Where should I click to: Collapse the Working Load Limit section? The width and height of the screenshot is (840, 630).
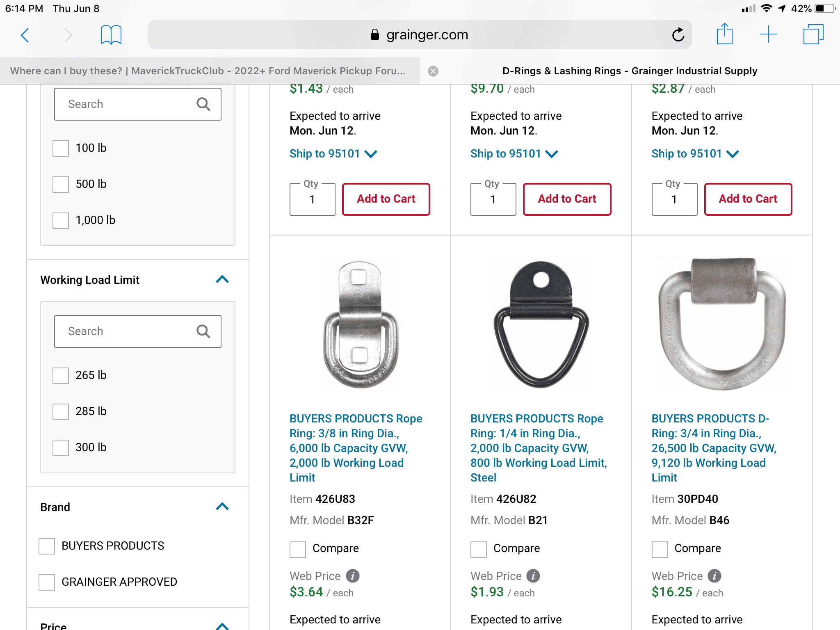point(222,280)
